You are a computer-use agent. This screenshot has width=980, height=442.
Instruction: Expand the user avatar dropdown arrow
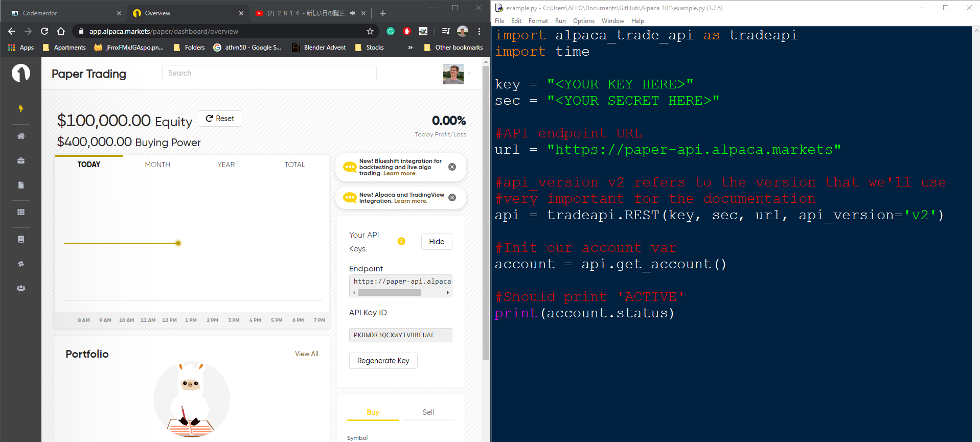coord(469,74)
